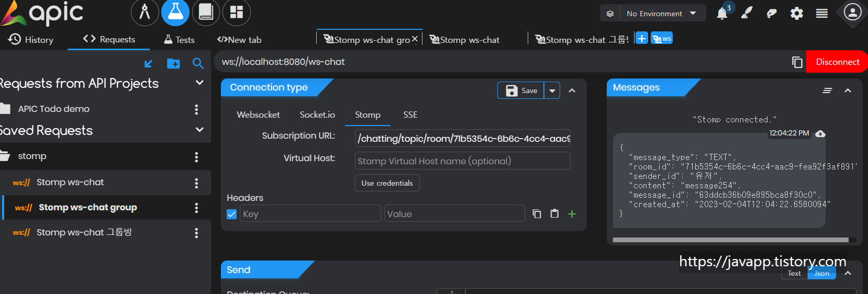This screenshot has height=294, width=868.
Task: Switch to Stomp ws-chat 그룹 tab
Action: tap(581, 40)
